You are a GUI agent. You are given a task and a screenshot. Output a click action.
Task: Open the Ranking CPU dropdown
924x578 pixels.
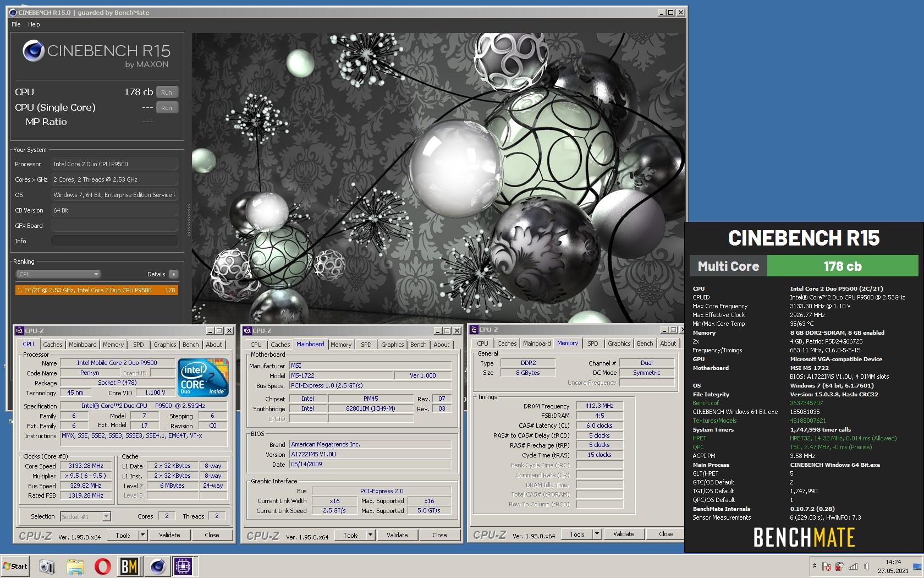tap(58, 274)
